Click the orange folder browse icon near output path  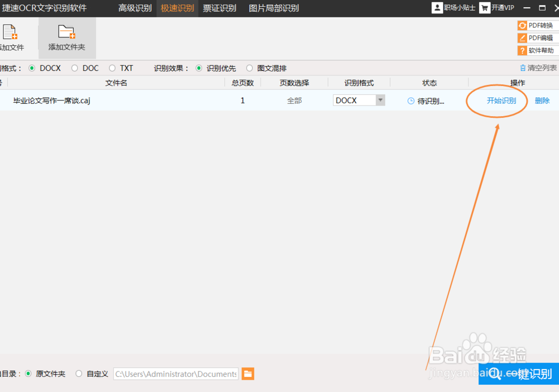tap(247, 374)
